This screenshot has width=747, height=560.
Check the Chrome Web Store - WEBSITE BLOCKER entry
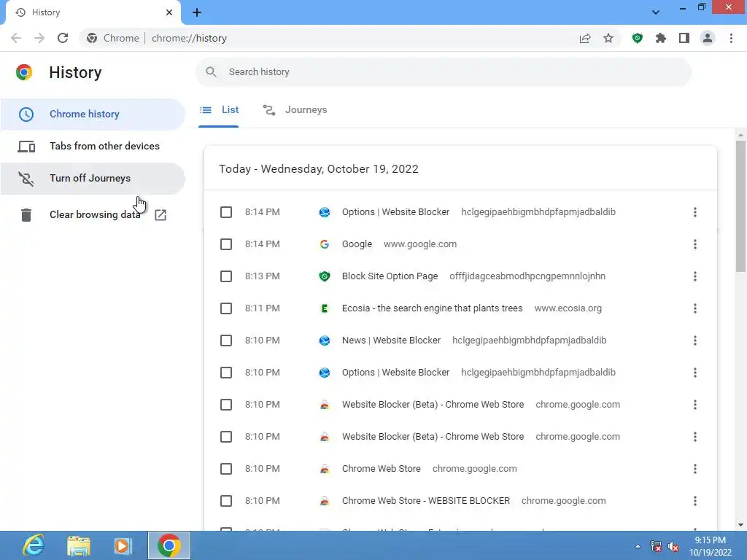coord(226,501)
